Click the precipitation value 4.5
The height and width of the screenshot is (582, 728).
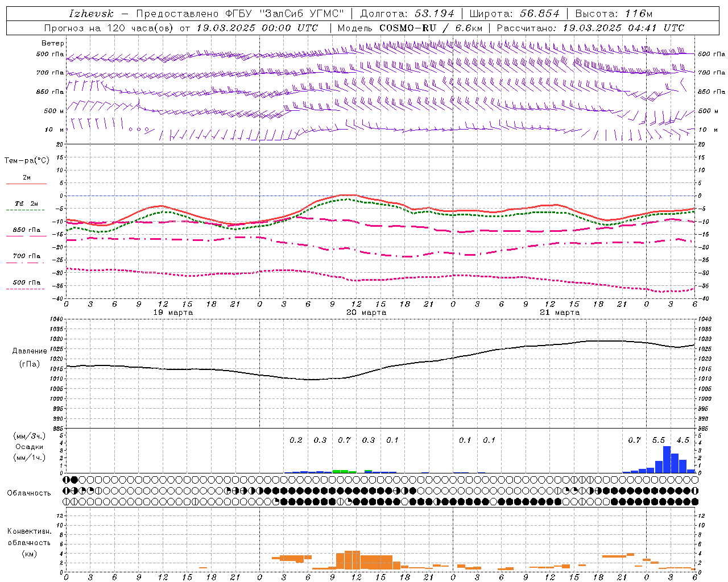[682, 440]
